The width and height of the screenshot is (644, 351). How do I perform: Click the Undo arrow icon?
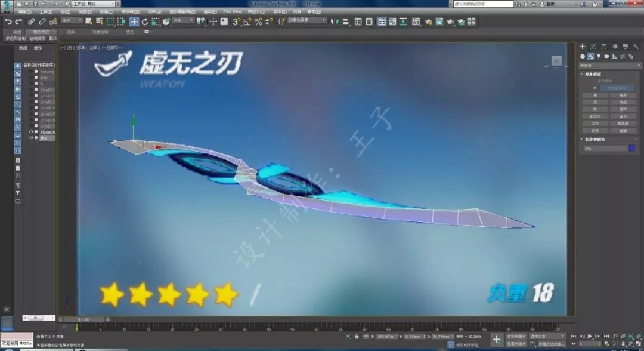(8, 21)
